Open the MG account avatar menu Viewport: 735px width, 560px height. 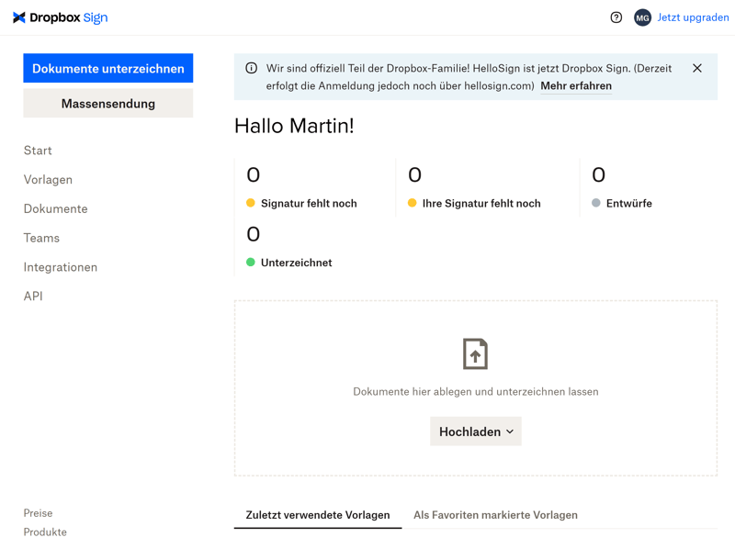(x=642, y=17)
